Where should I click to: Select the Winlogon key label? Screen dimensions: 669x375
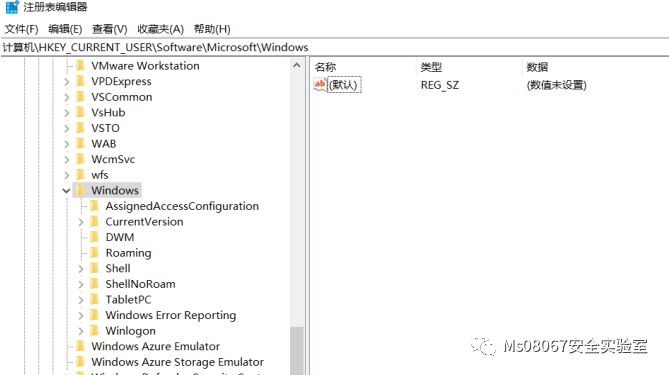pos(130,331)
